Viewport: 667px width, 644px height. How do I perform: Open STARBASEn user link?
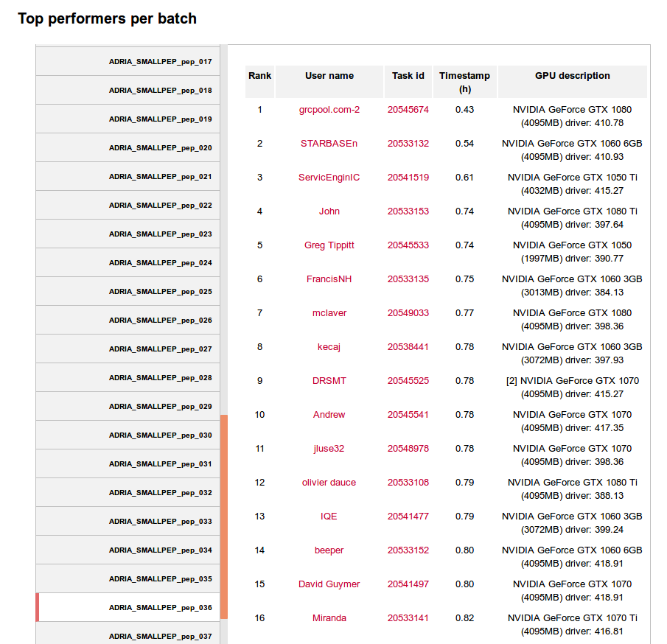click(329, 144)
